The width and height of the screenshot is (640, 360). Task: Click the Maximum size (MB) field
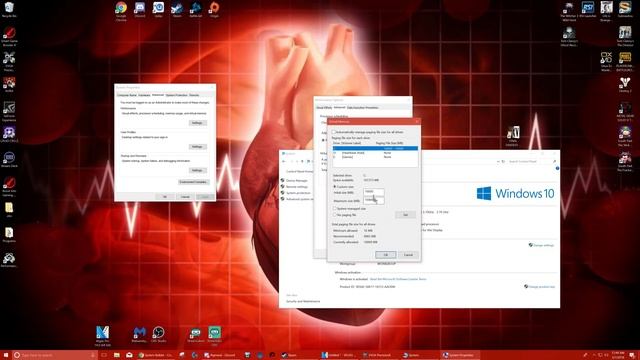tap(373, 200)
